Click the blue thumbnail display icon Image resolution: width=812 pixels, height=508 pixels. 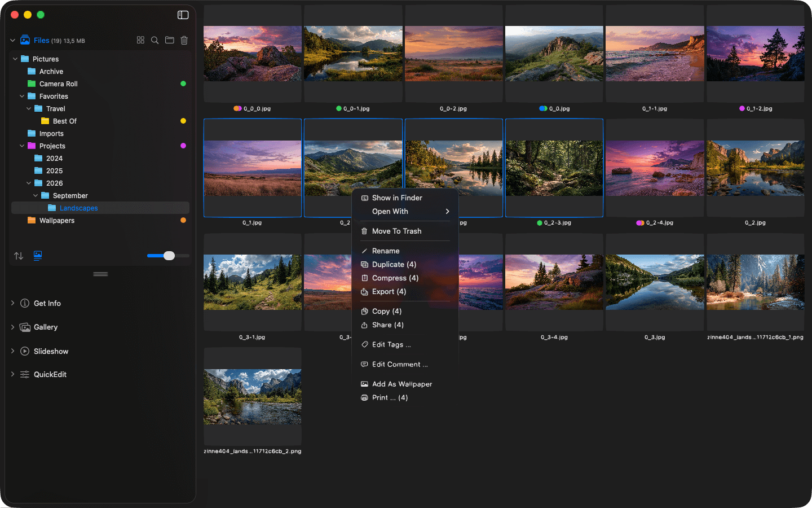click(37, 256)
